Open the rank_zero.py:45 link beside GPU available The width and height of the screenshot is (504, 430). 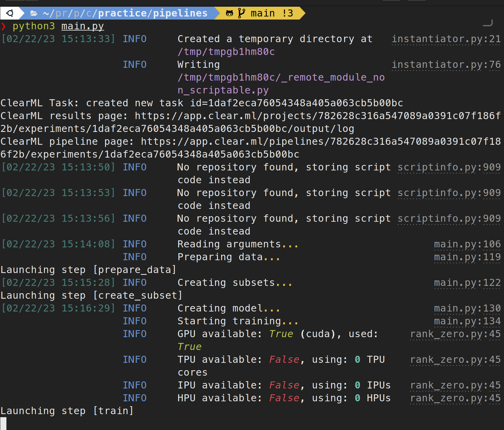tap(455, 334)
